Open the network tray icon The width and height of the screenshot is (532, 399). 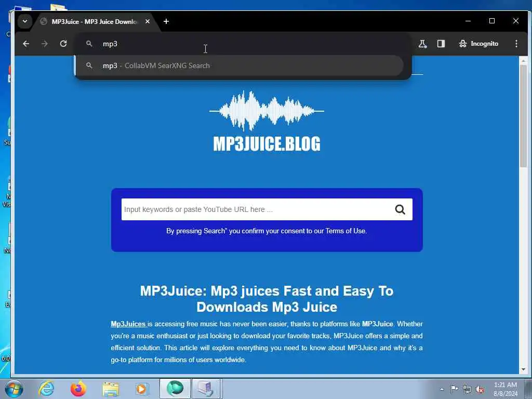pos(467,389)
